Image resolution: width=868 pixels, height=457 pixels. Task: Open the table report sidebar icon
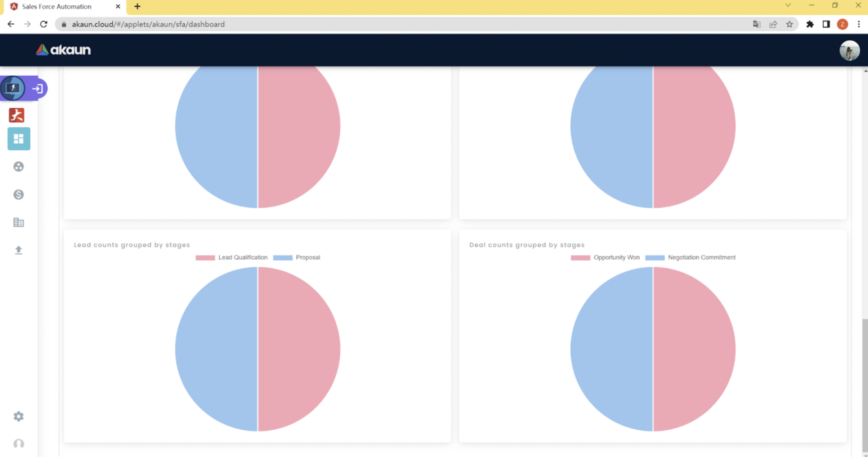[19, 222]
